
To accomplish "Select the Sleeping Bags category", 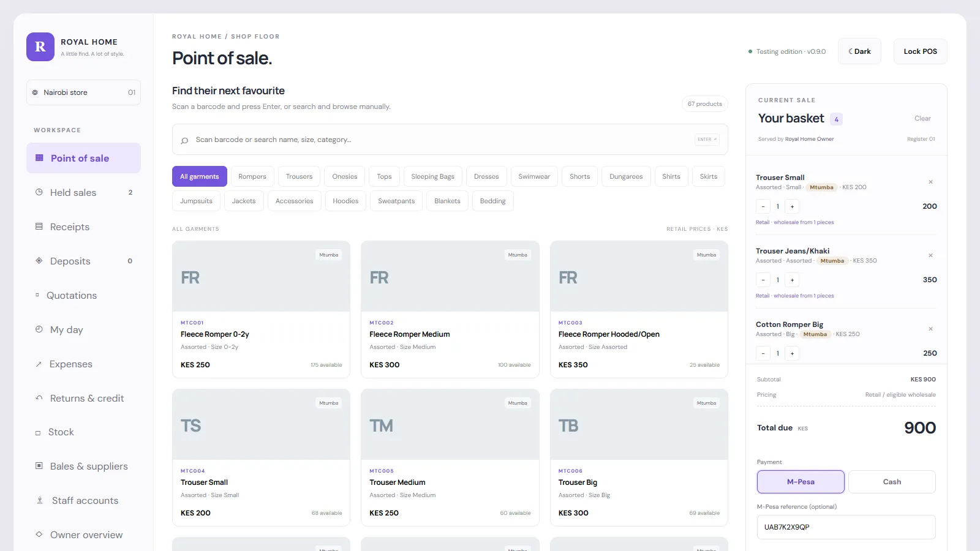I will point(432,176).
